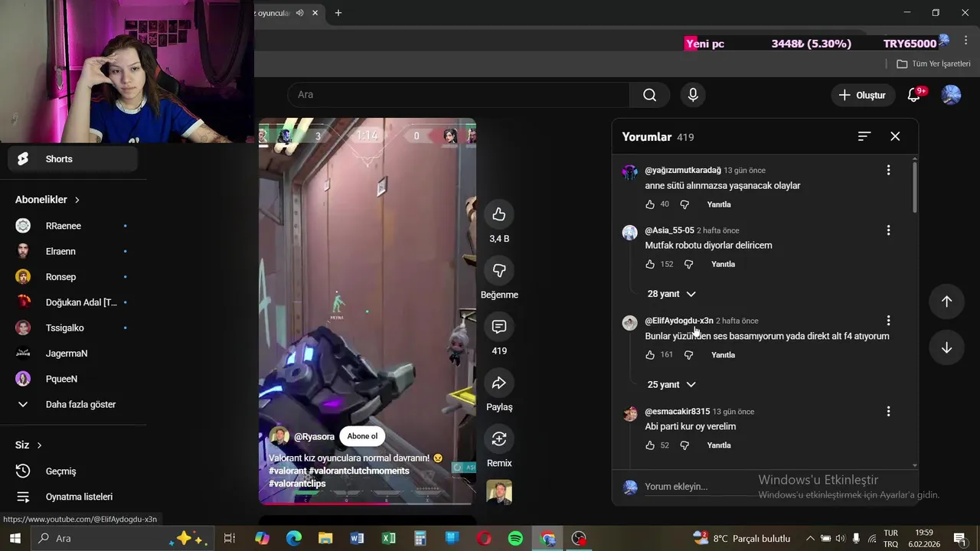Like the Short with thumbs-up icon

tap(499, 214)
